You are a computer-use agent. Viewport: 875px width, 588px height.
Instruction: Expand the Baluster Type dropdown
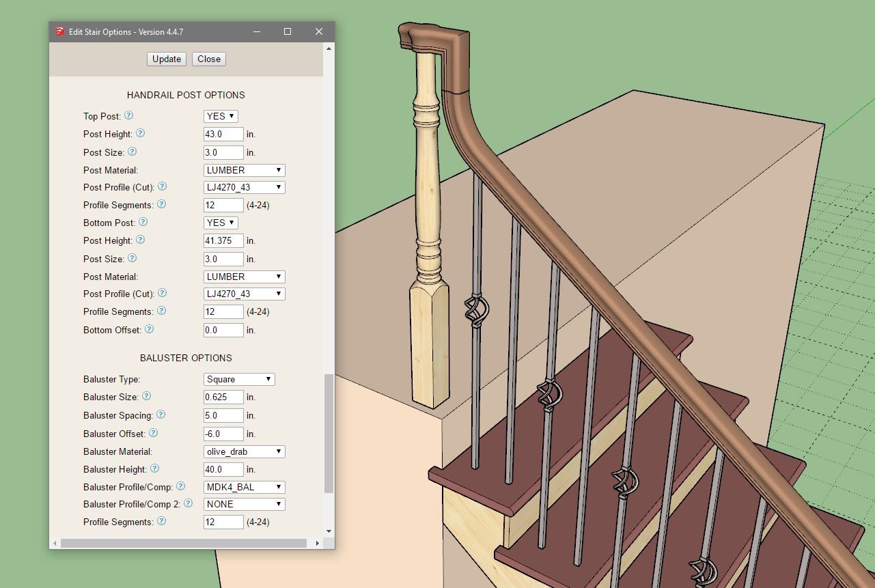[239, 379]
